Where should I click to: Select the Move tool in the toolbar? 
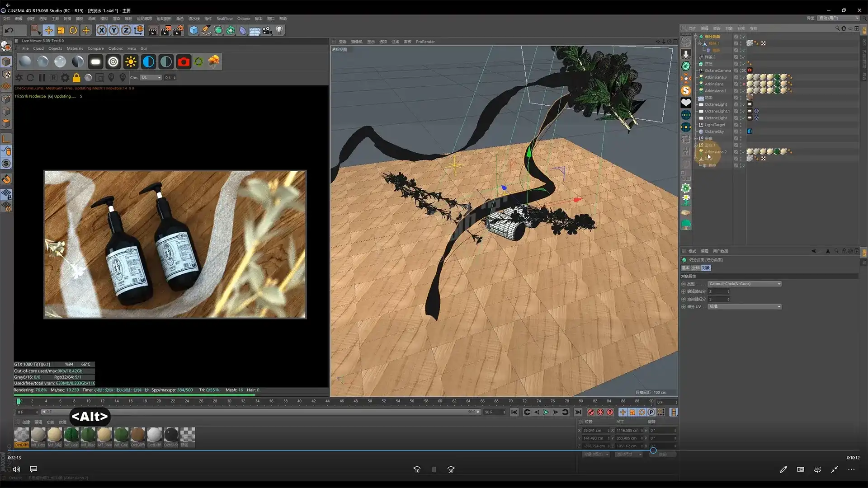49,30
